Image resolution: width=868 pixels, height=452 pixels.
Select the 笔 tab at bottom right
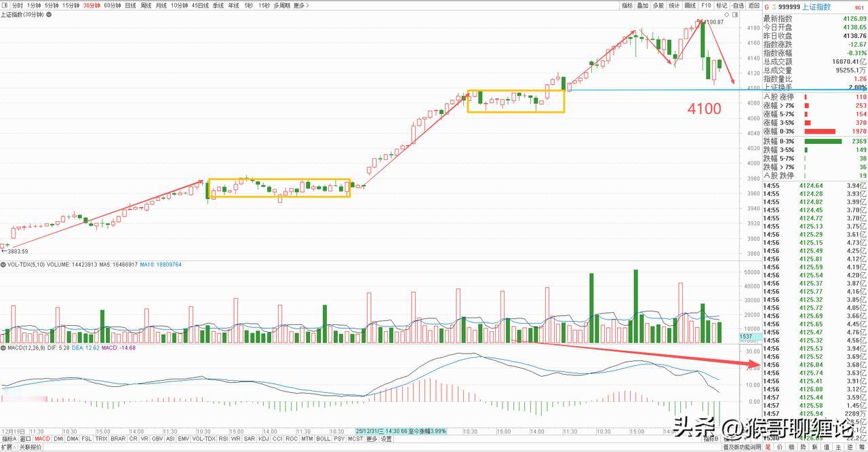768,447
